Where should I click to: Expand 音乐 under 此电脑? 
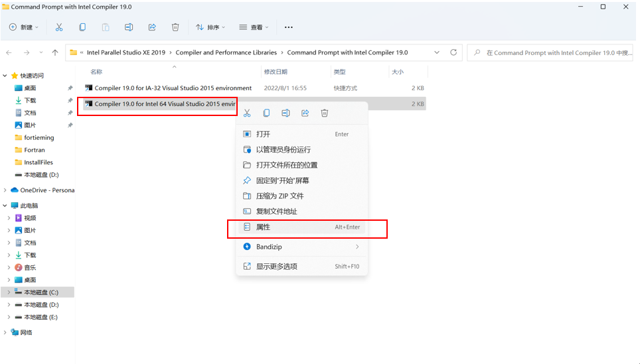[9, 268]
